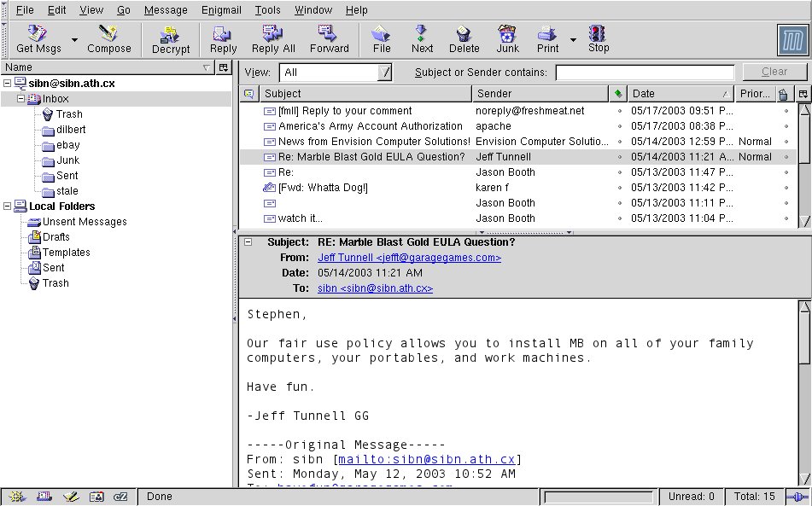Sort messages by Subject column header
812x506 pixels.
(x=366, y=94)
